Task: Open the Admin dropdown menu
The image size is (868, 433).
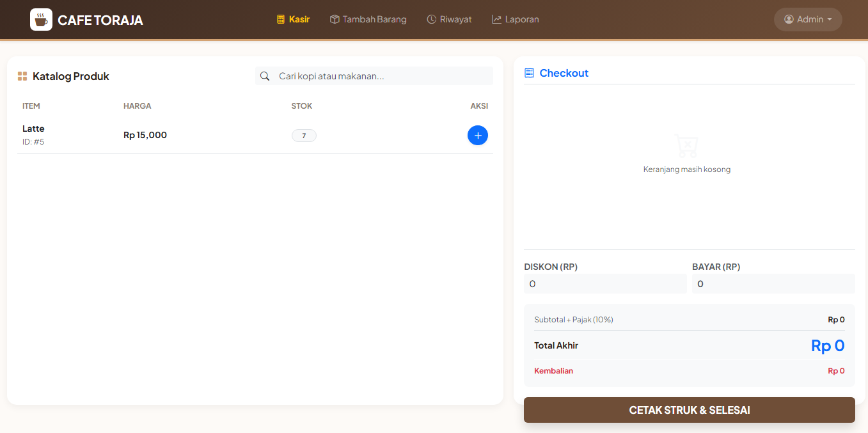Action: [x=808, y=20]
